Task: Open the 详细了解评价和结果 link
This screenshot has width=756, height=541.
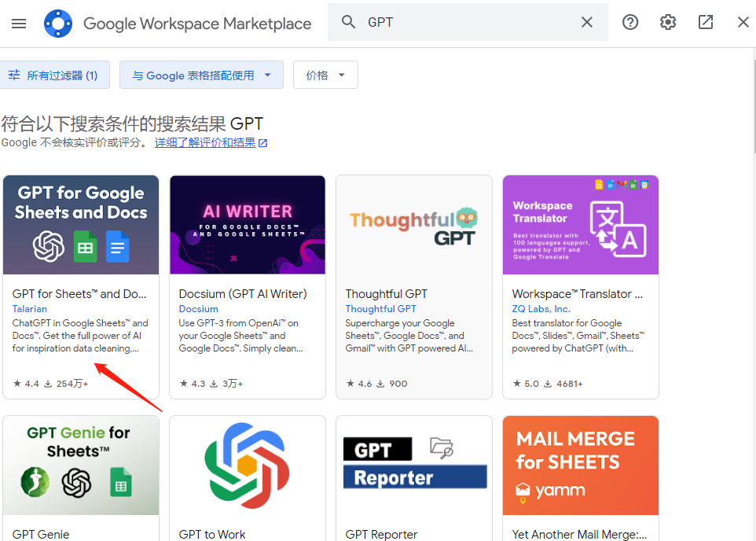Action: [x=205, y=143]
